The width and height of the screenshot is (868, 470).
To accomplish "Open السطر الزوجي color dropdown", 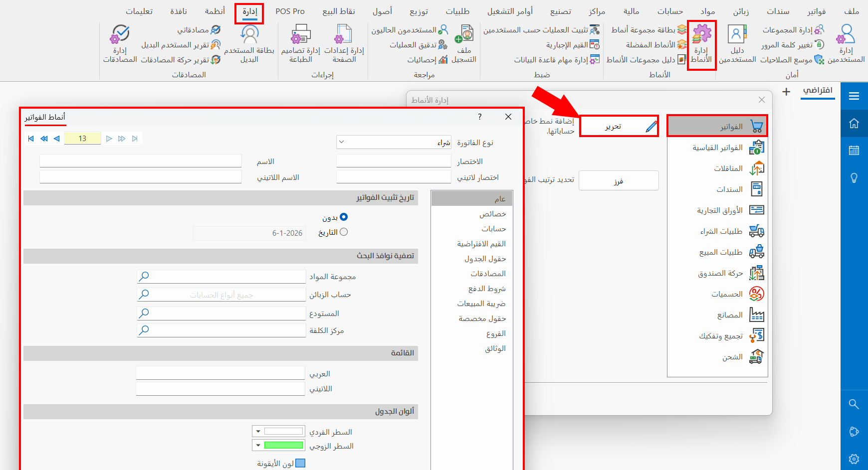I will click(258, 445).
